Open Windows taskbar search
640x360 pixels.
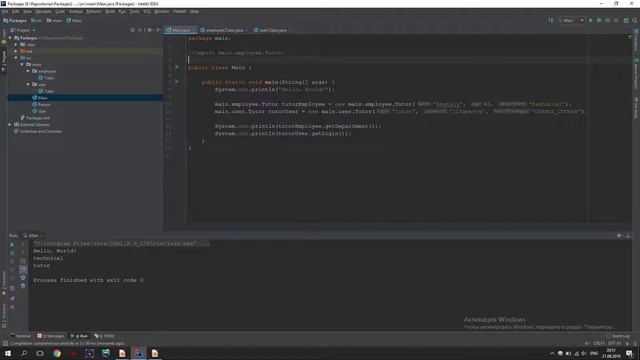(24, 353)
